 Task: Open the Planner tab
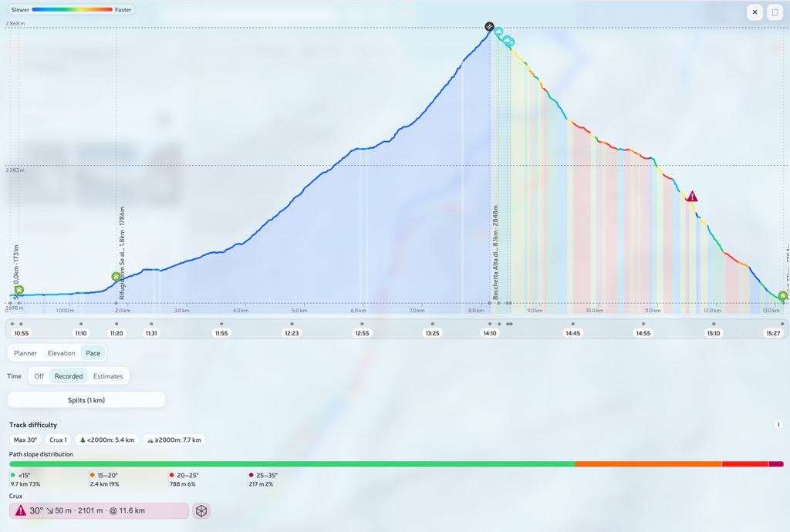[25, 352]
